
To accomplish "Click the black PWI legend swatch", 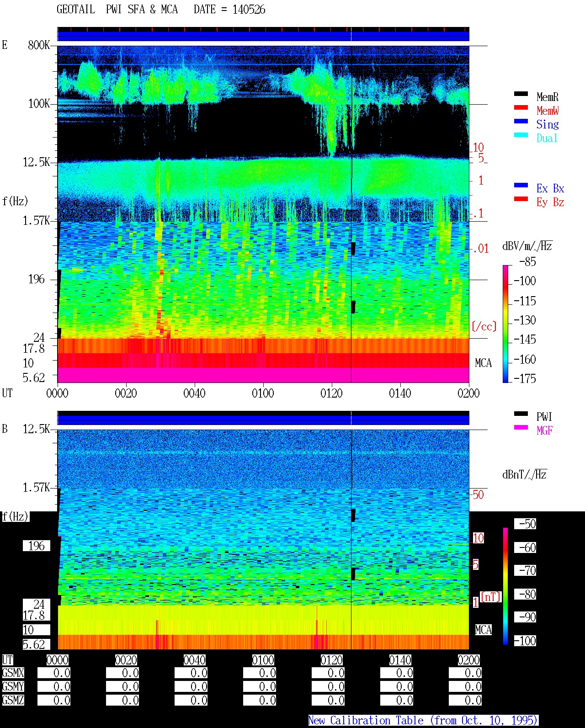I will [521, 414].
